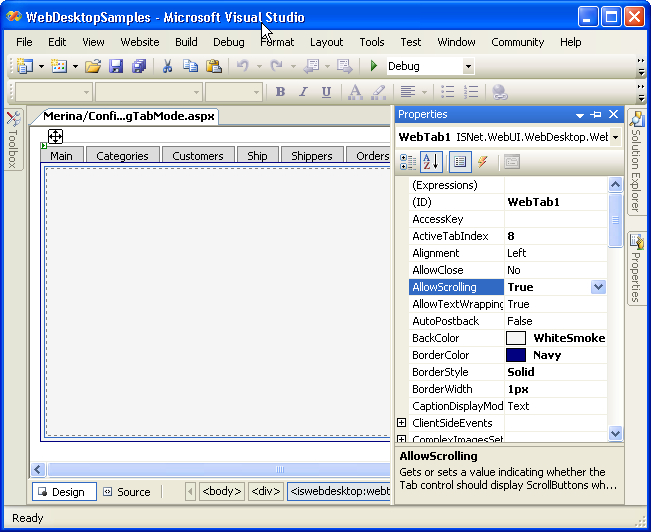Viewport: 651px width, 532px height.
Task: Select the Customers tab in the designer
Action: point(198,156)
